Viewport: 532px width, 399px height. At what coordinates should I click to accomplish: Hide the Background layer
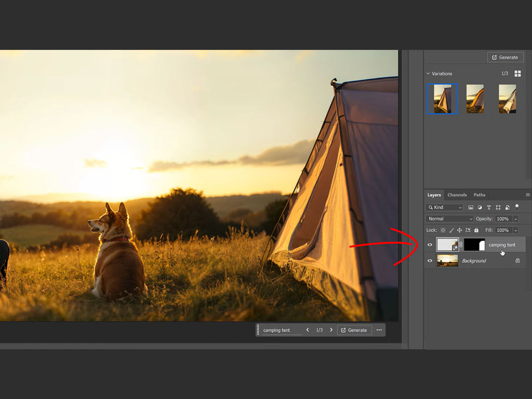pyautogui.click(x=430, y=261)
